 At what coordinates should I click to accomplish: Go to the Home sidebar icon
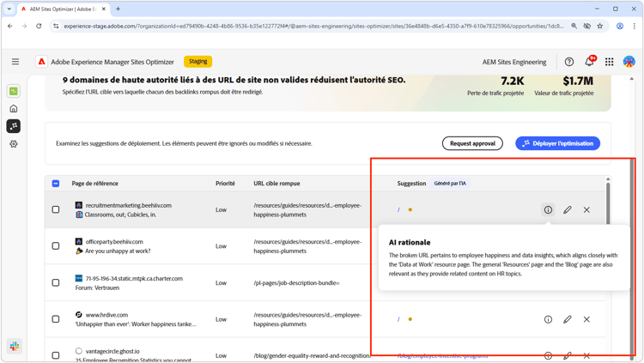[x=14, y=109]
